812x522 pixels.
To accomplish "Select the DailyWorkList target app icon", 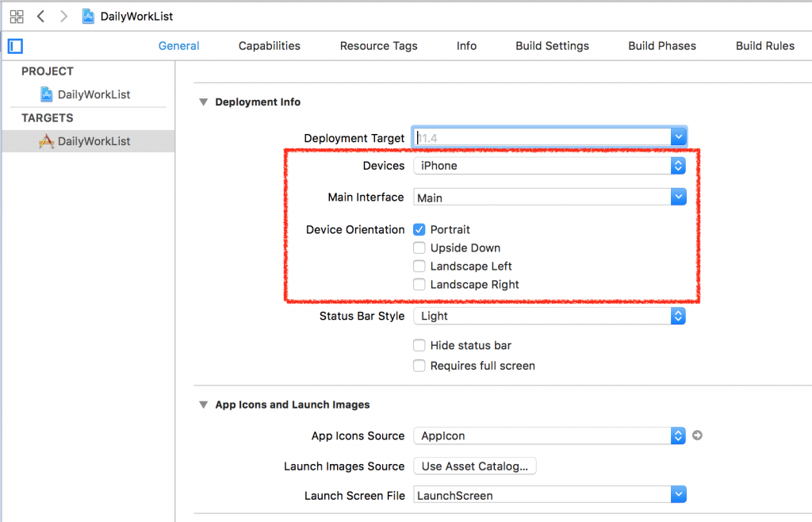I will (x=47, y=141).
